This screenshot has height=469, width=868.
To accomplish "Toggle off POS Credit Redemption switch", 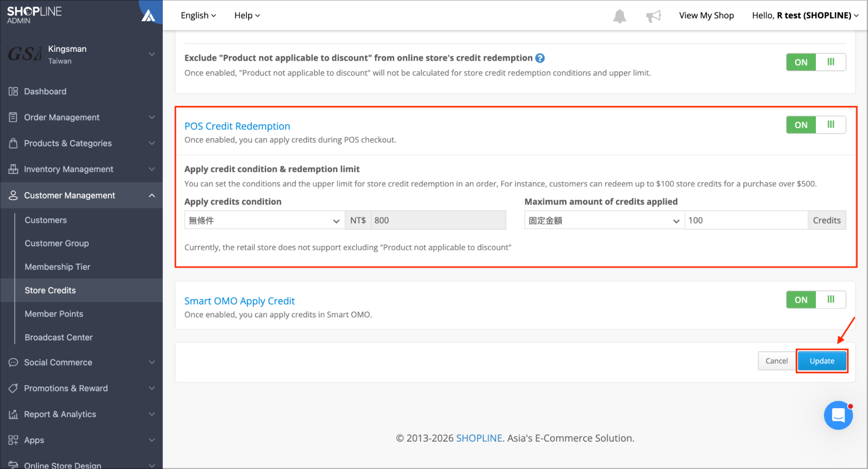I will [x=816, y=125].
